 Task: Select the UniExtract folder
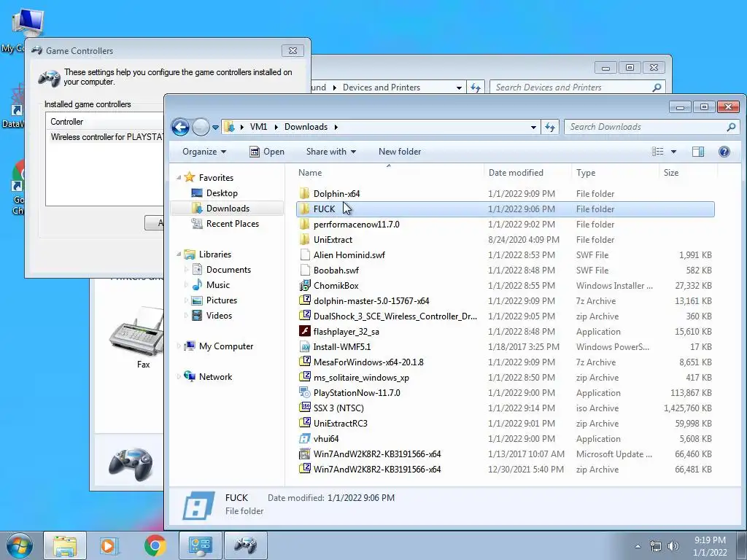click(x=505, y=239)
